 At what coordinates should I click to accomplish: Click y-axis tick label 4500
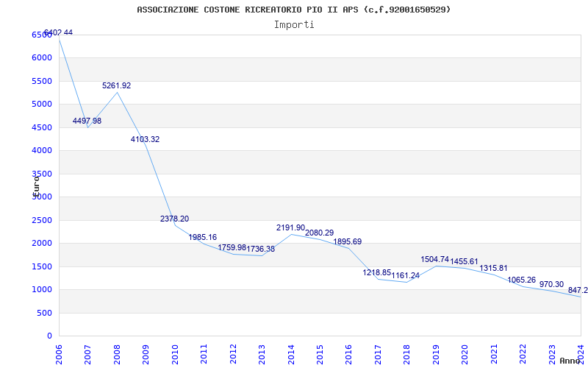click(x=42, y=127)
